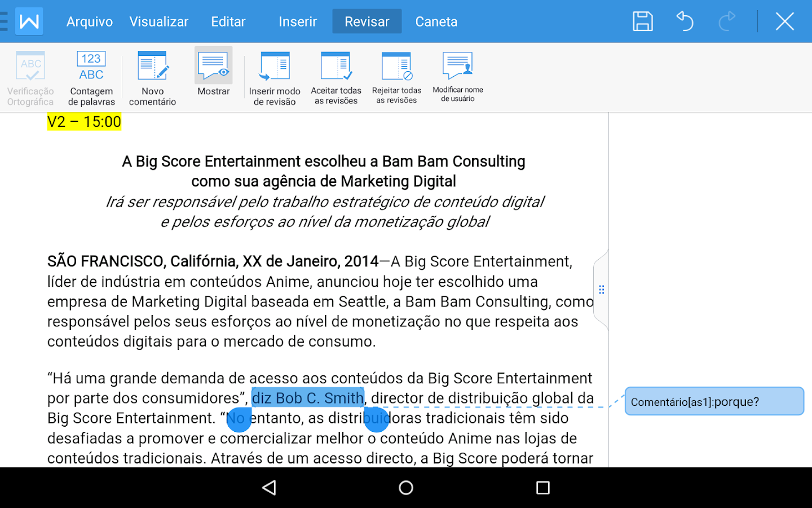
Task: Add a Novo comentário
Action: pos(153,78)
